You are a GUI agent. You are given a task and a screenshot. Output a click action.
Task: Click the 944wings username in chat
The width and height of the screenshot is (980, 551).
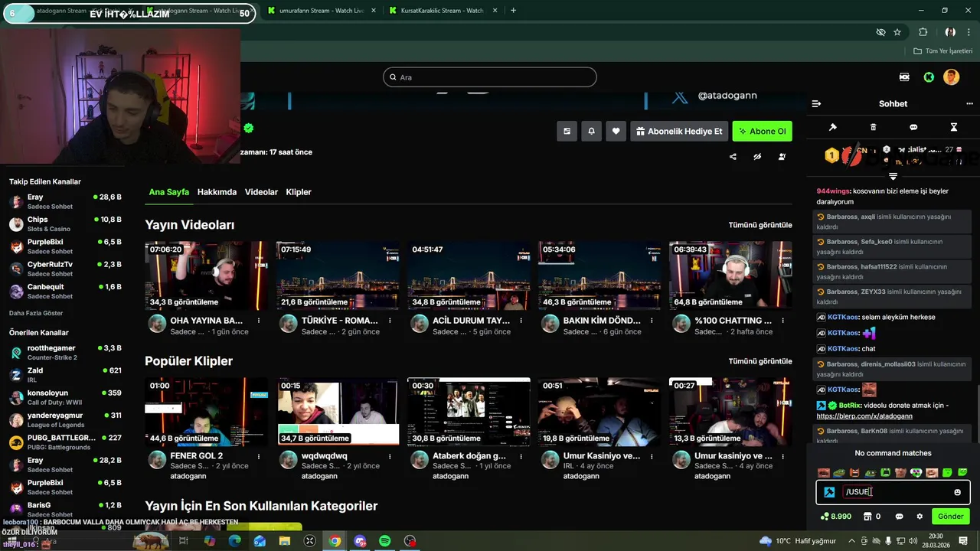[x=833, y=191]
